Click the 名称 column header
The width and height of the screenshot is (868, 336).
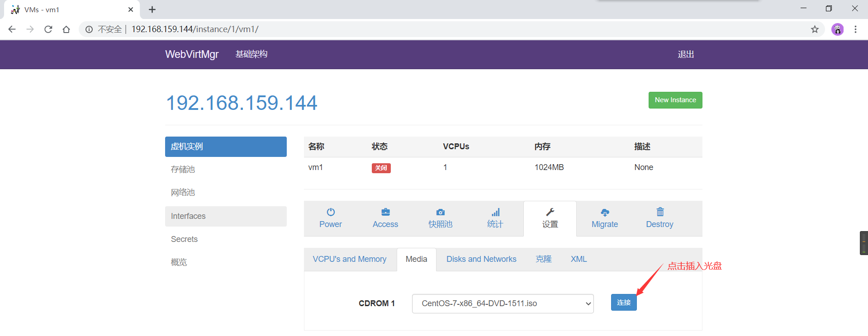click(316, 147)
